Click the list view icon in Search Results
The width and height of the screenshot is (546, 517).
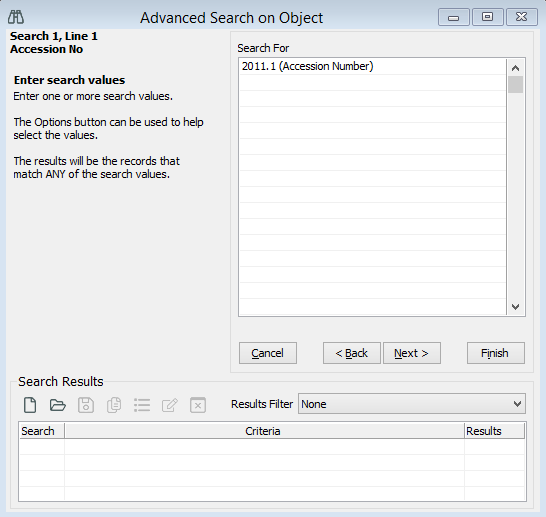(x=142, y=405)
